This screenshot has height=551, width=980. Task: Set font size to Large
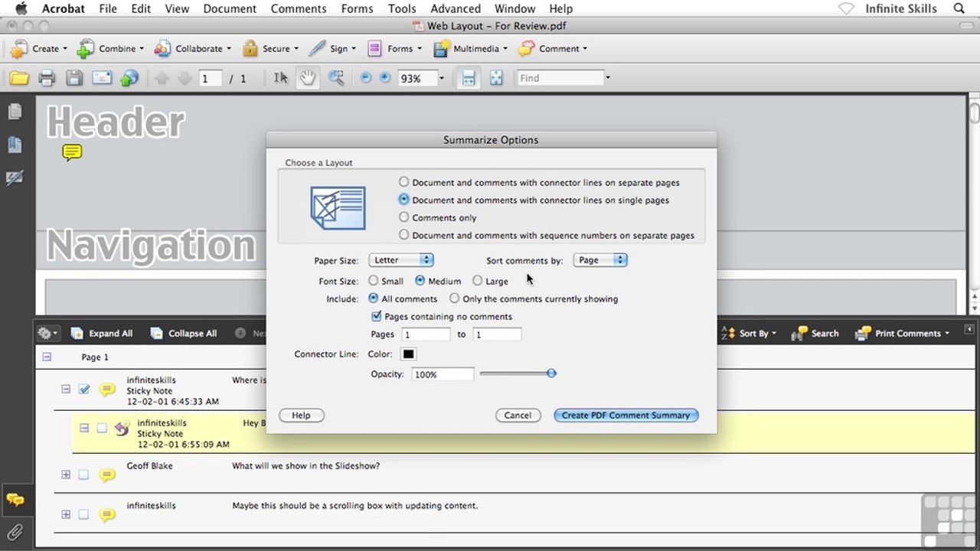(x=477, y=281)
